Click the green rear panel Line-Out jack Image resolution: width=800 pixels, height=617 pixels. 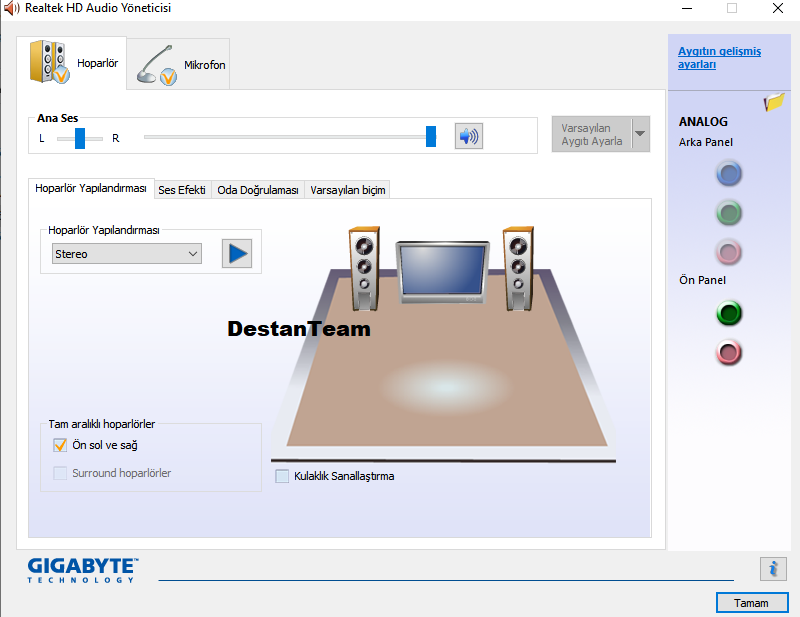728,212
